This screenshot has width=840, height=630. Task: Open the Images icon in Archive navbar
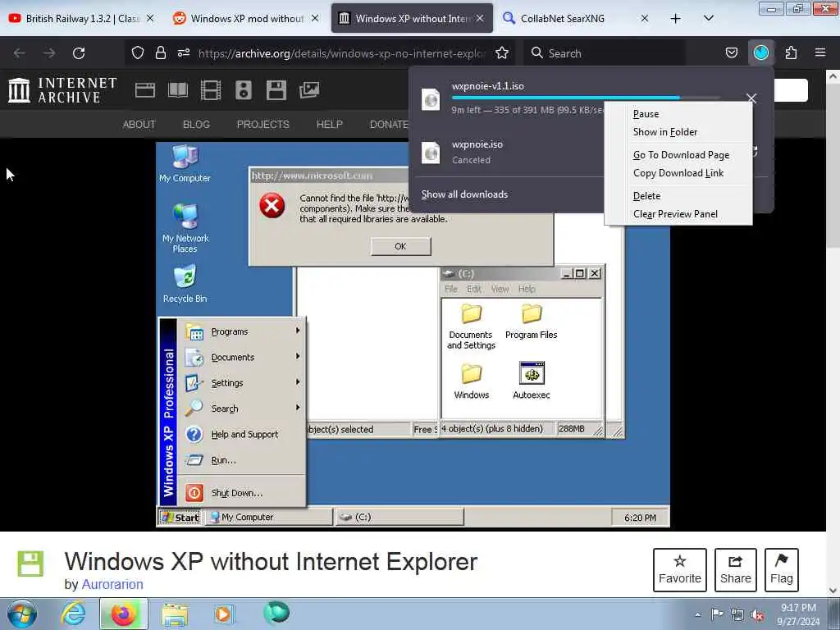309,90
